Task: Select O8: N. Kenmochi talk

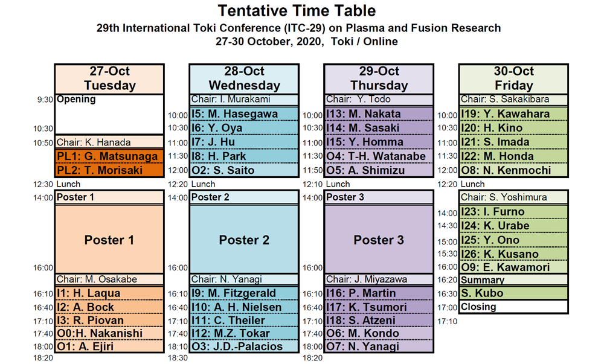Action: pos(513,170)
